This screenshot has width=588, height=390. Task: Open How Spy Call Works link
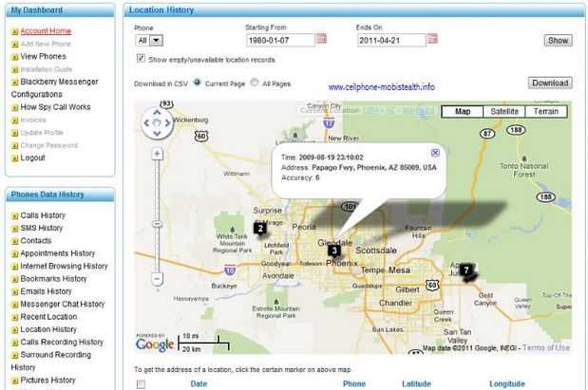(55, 107)
